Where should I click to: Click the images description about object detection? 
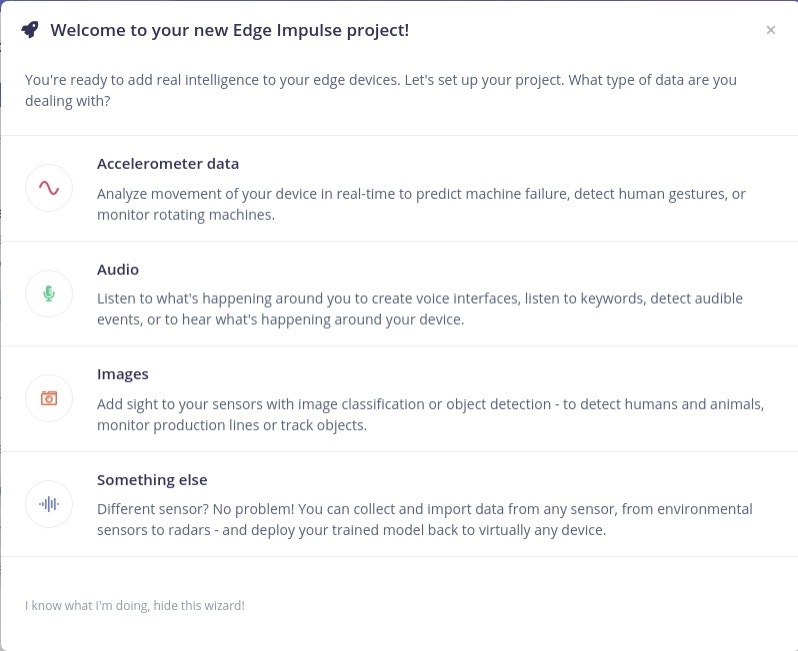coord(430,404)
